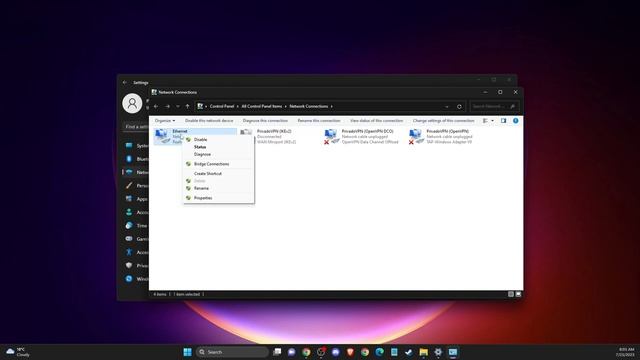Click the back arrow in Settings window
Image resolution: width=640 pixels, height=360 pixels.
pos(125,82)
